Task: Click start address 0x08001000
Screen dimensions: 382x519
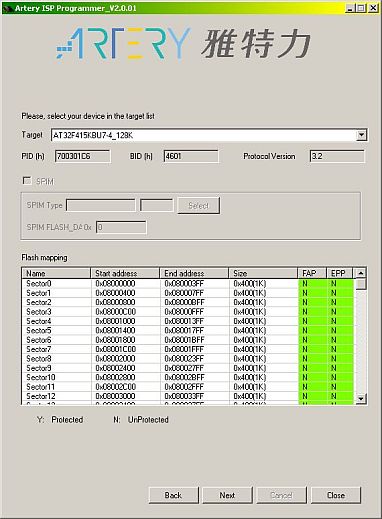Action: (115, 321)
